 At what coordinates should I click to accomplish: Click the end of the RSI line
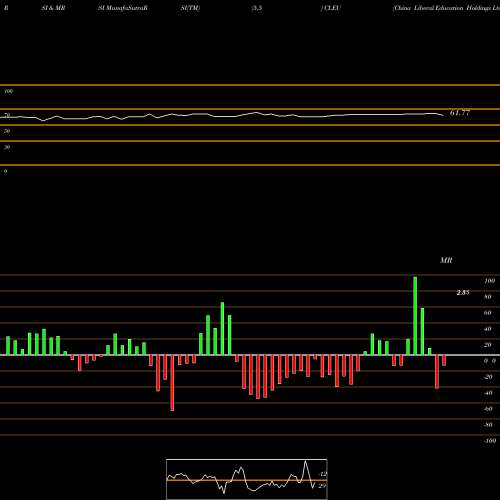[443, 115]
